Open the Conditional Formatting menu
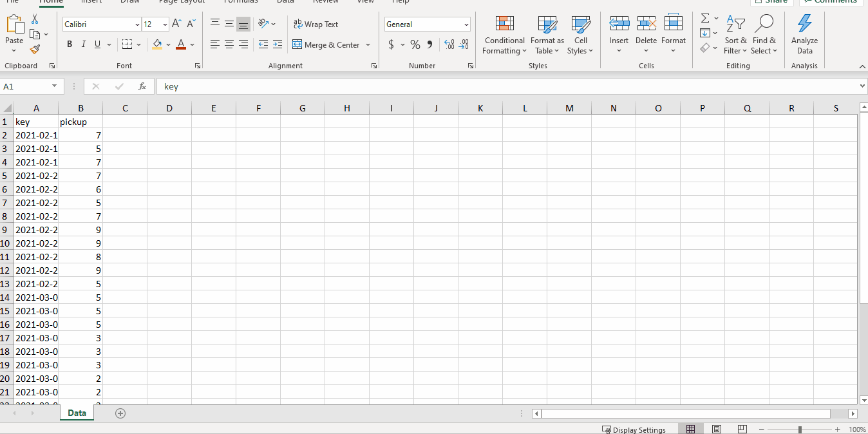 coord(505,35)
